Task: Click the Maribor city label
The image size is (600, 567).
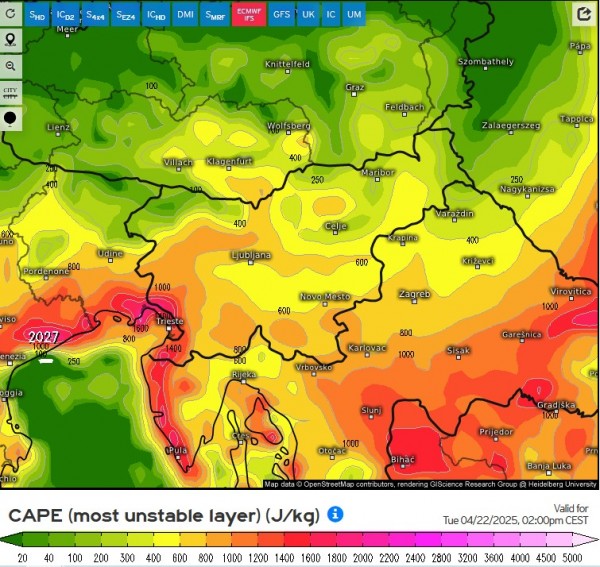Action: click(378, 173)
